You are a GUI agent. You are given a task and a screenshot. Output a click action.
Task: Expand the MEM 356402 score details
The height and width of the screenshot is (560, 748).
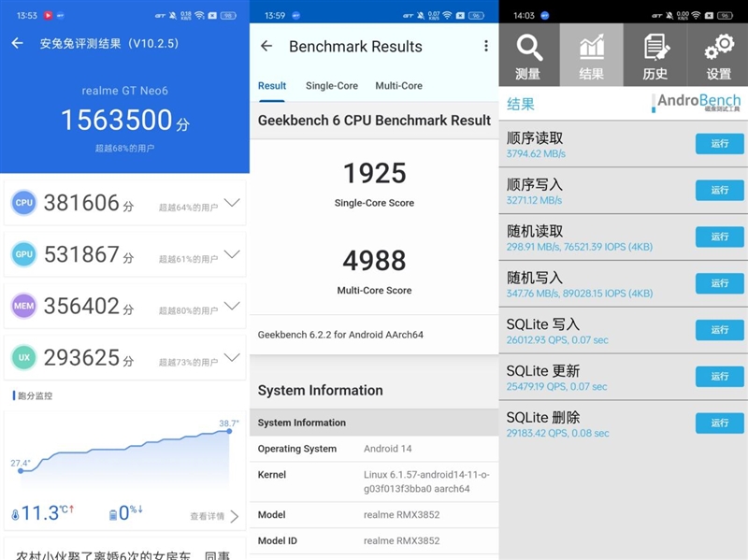232,306
